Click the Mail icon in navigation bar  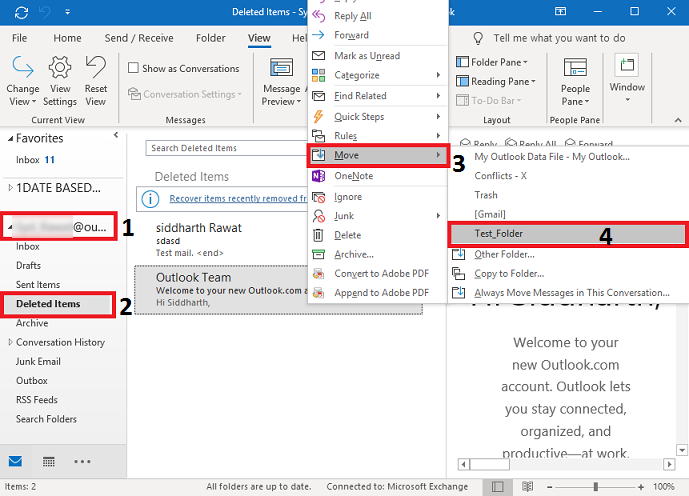tap(15, 461)
